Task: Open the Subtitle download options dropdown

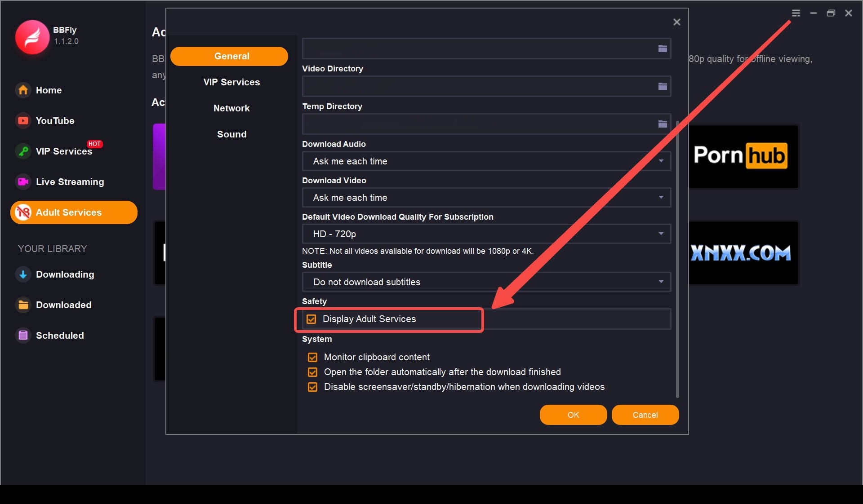Action: (486, 282)
